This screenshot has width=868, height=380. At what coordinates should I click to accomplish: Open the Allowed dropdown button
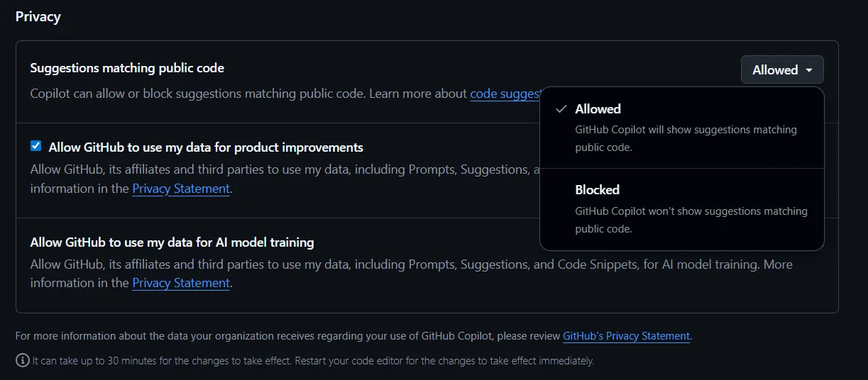pyautogui.click(x=781, y=70)
